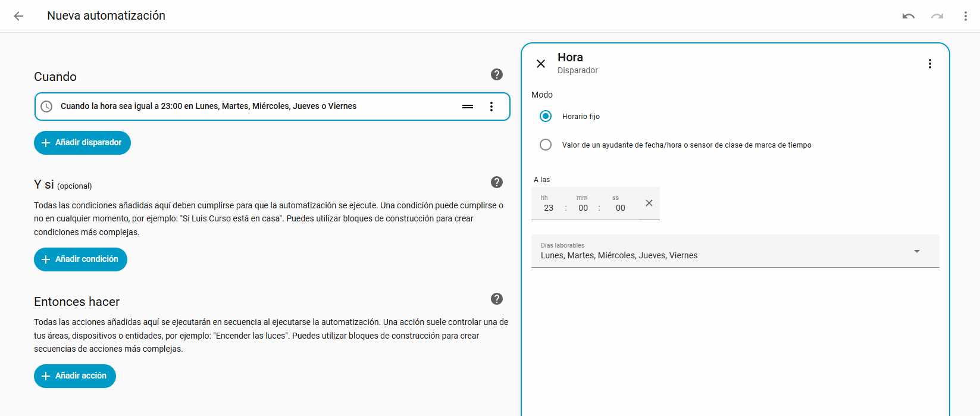Click the redo icon in header

click(937, 16)
